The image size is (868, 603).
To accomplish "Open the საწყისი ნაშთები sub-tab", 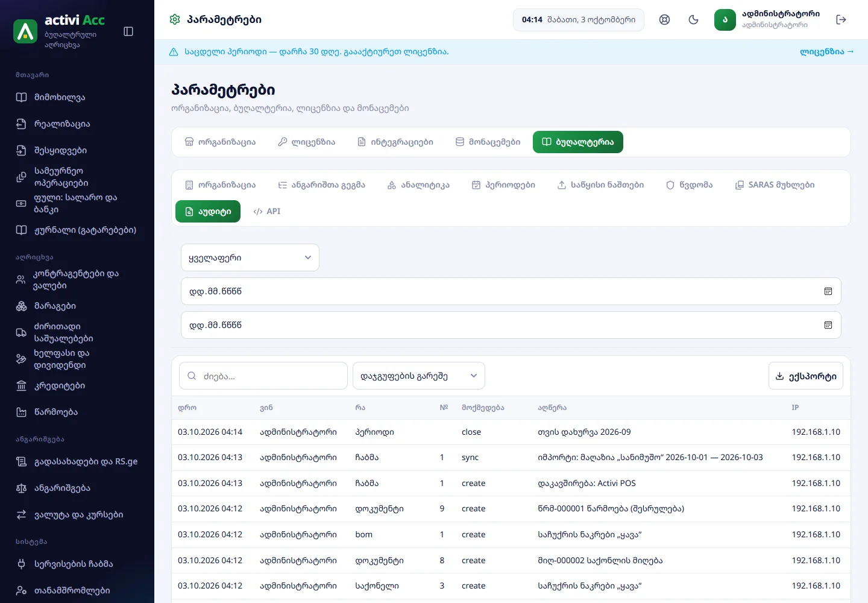I will tap(600, 185).
